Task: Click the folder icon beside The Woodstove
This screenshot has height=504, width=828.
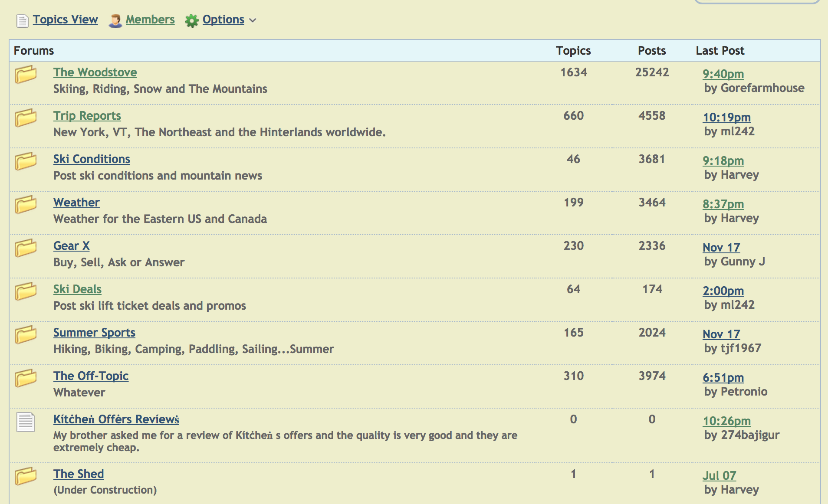Action: [26, 74]
